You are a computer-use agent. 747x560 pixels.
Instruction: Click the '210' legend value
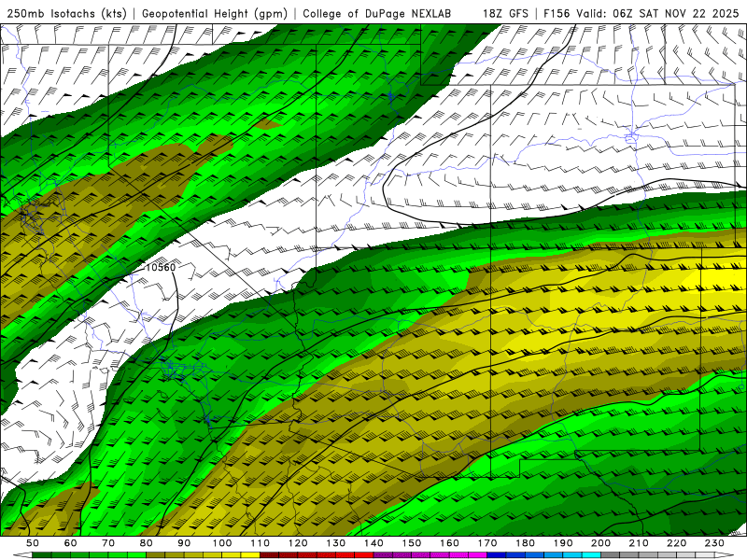pyautogui.click(x=639, y=543)
